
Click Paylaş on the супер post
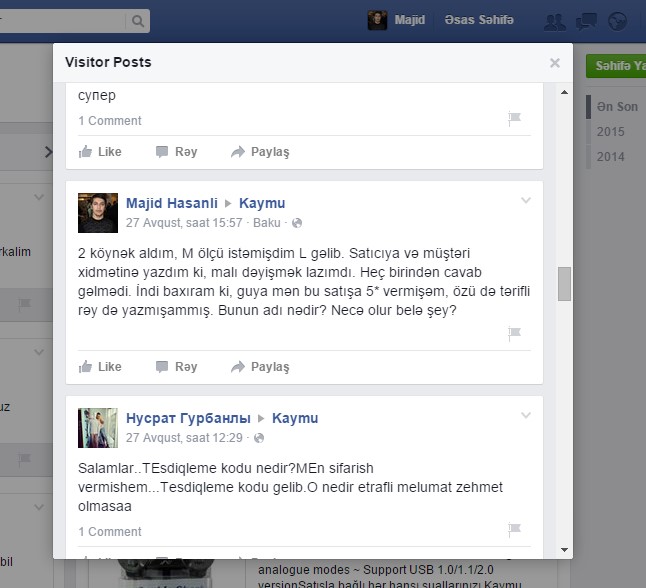(260, 152)
